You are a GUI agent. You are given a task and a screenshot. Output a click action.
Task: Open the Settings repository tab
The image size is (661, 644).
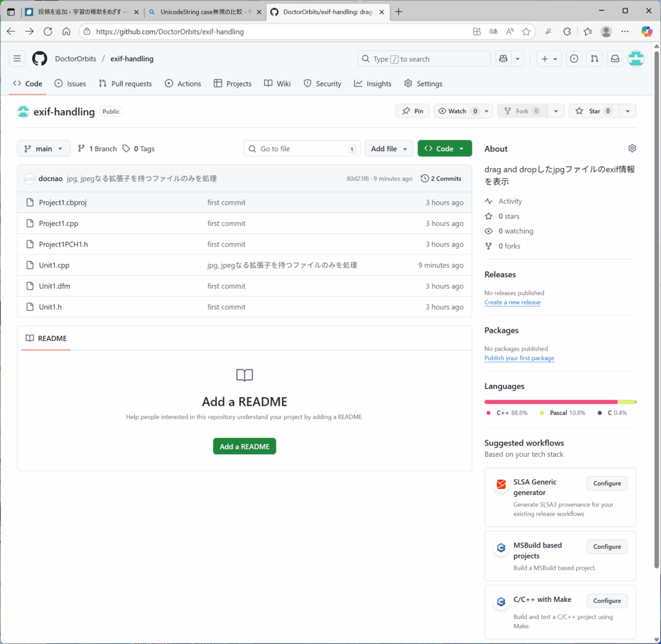coord(423,83)
